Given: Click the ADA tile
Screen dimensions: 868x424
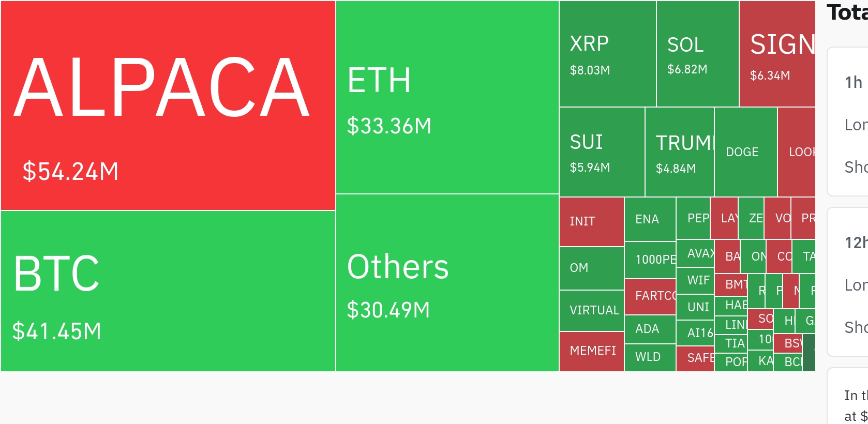Looking at the screenshot, I should coord(650,329).
